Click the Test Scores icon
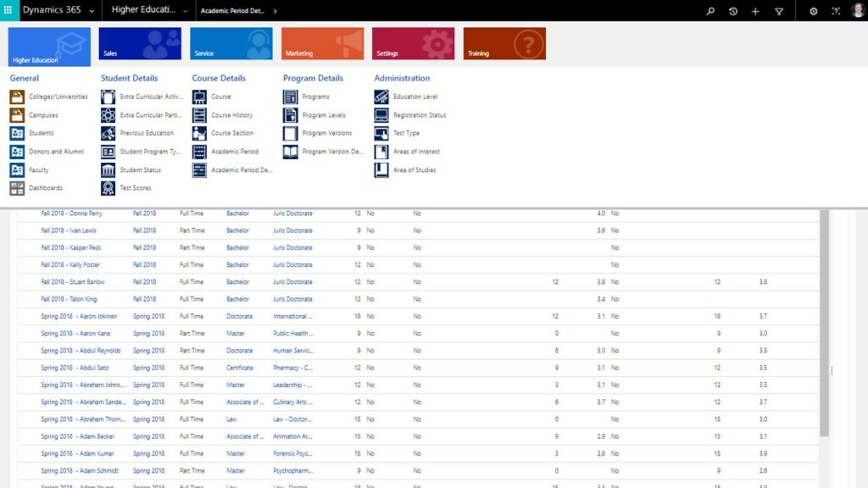The height and width of the screenshot is (488, 868). coord(108,188)
